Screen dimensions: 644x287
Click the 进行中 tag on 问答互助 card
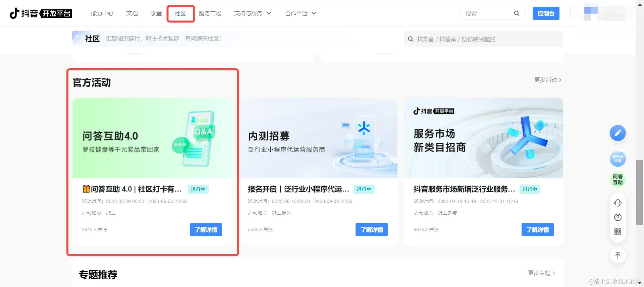coord(198,190)
